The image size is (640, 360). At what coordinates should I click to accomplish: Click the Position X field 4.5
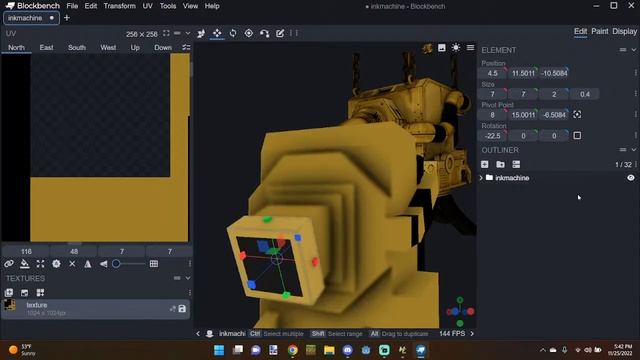pos(493,73)
